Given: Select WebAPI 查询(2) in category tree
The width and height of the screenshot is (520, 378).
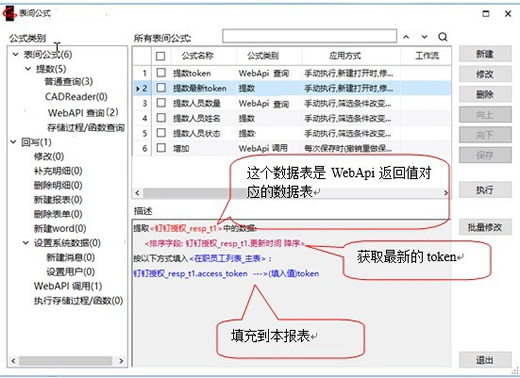Looking at the screenshot, I should (x=83, y=113).
